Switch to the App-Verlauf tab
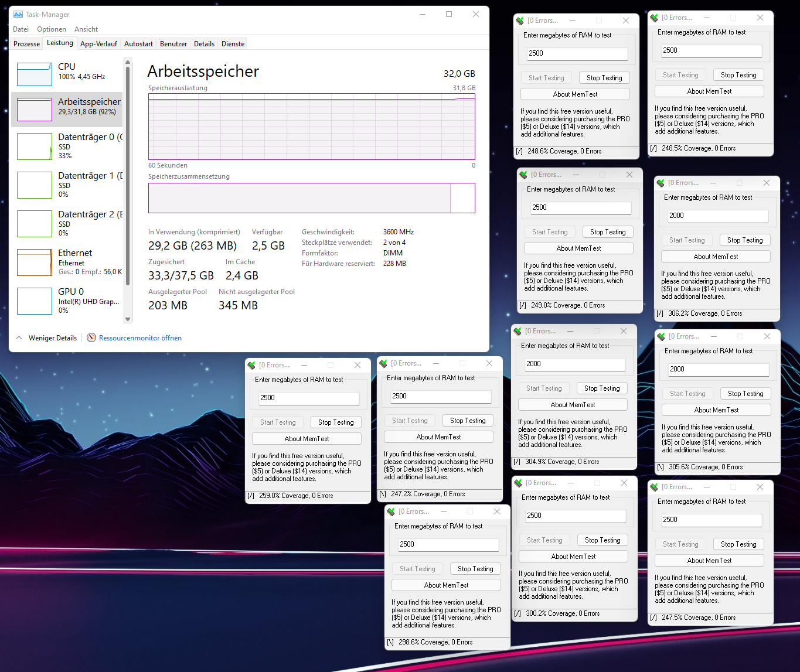This screenshot has width=800, height=672. click(x=98, y=44)
